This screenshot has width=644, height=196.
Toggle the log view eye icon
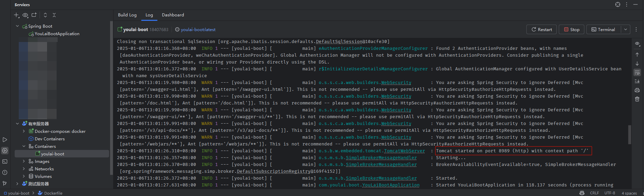point(637,44)
